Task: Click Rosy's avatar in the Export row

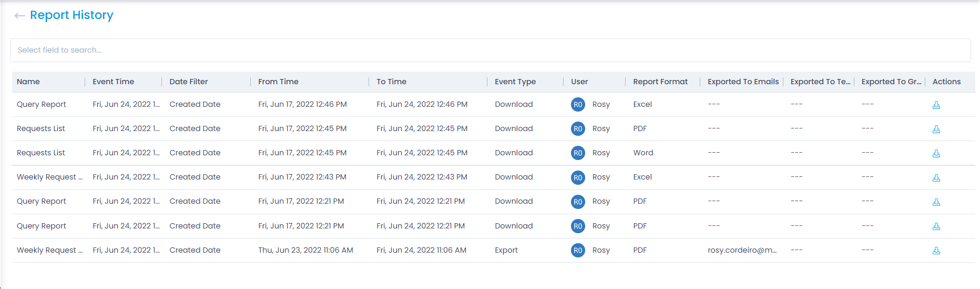Action: [578, 251]
